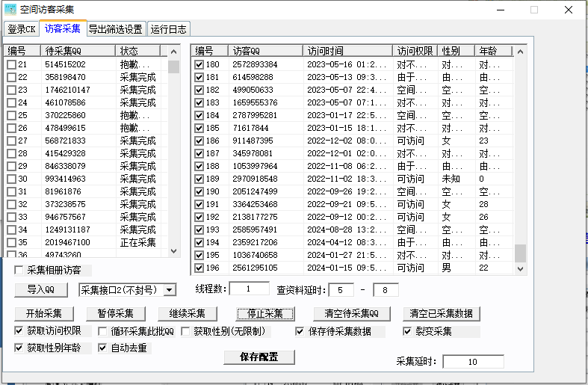Uncheck visitor row 196 (2561295105)
Screen dimensions: 588x385
click(199, 268)
